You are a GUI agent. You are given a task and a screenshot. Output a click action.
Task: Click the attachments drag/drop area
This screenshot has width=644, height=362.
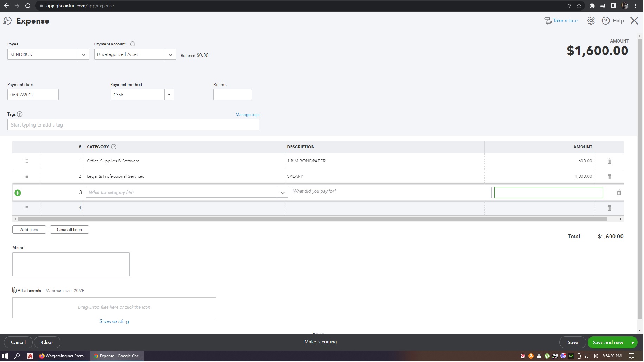tap(114, 309)
